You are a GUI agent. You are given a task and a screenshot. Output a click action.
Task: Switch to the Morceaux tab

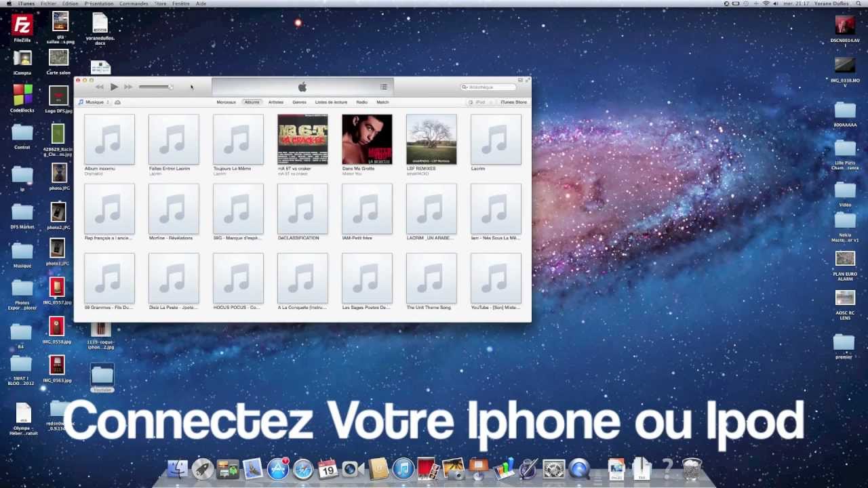pyautogui.click(x=226, y=102)
